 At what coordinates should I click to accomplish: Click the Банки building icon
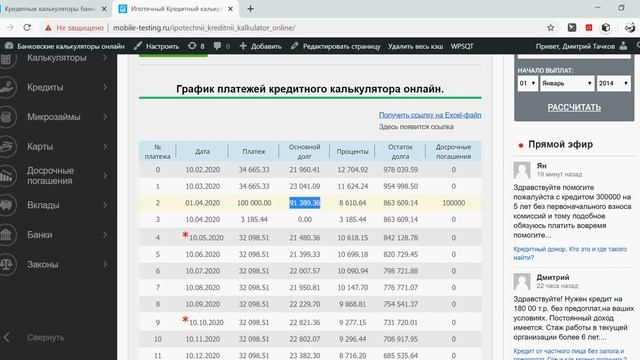[x=7, y=235]
